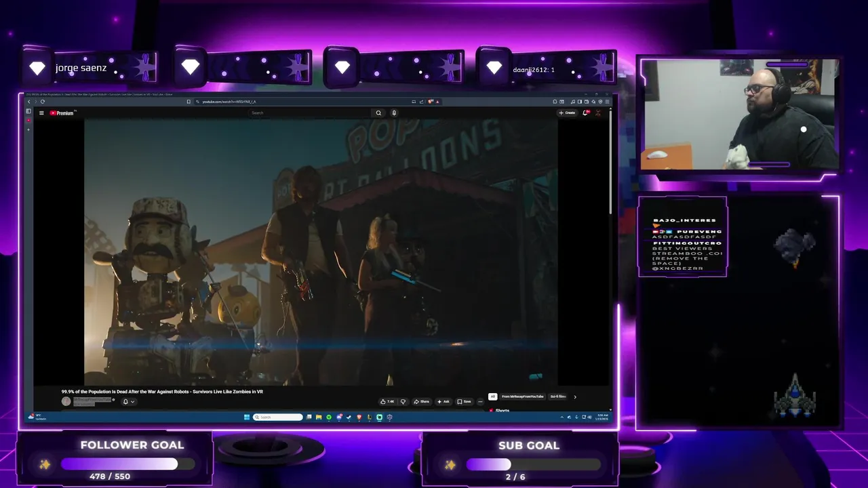The width and height of the screenshot is (868, 488).
Task: Open YouTube notifications bell
Action: click(x=586, y=113)
